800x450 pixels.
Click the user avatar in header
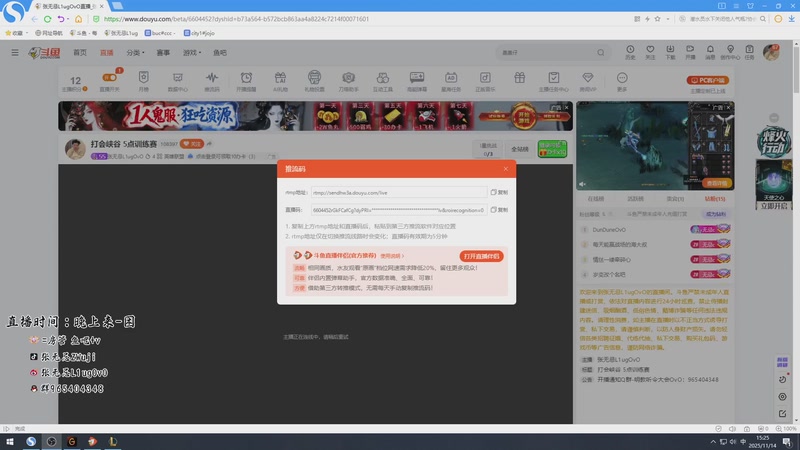click(x=771, y=52)
